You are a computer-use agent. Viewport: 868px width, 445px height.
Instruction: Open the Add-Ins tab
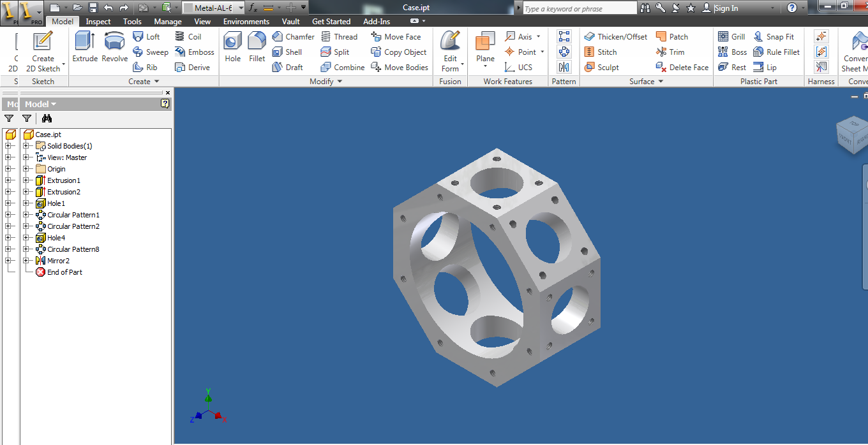click(x=377, y=22)
